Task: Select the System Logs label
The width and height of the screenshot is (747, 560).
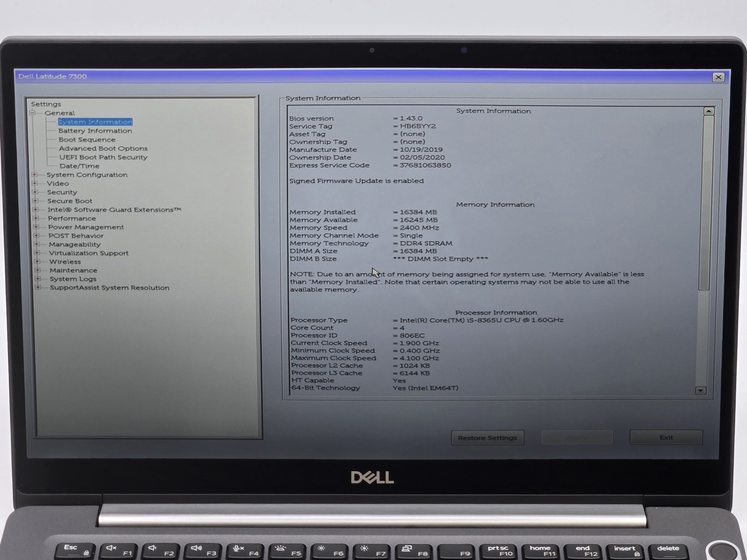Action: coord(73,279)
